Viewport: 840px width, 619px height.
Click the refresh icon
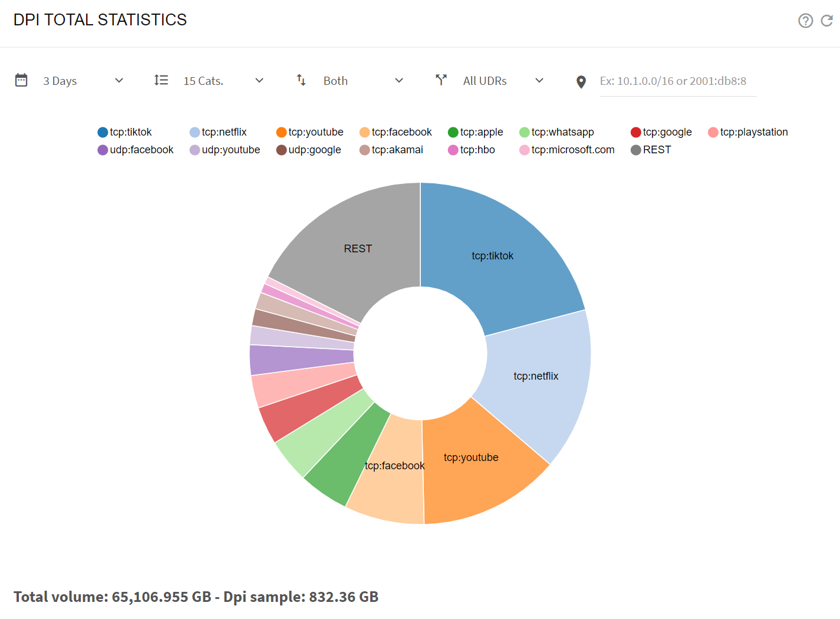click(827, 21)
